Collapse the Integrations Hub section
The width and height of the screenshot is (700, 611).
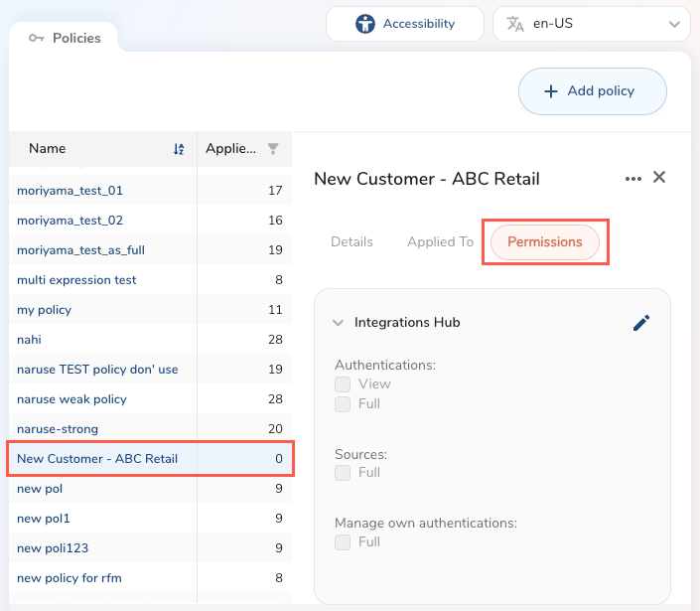coord(339,323)
